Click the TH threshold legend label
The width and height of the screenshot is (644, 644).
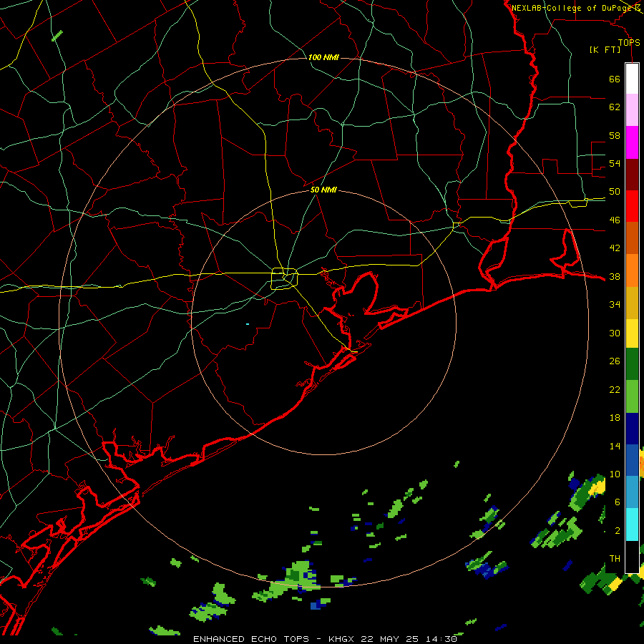pos(615,559)
